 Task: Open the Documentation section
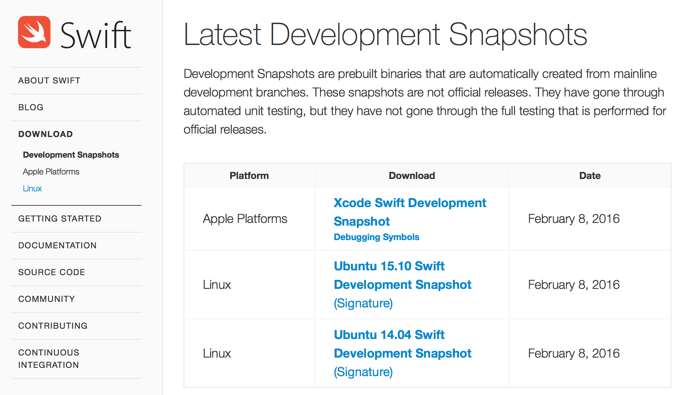[57, 246]
